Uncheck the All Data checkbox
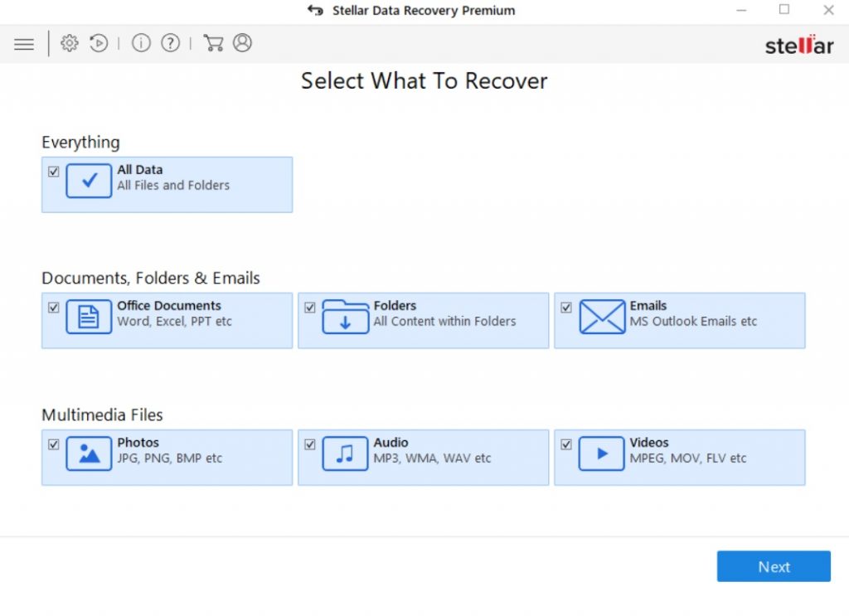 54,172
